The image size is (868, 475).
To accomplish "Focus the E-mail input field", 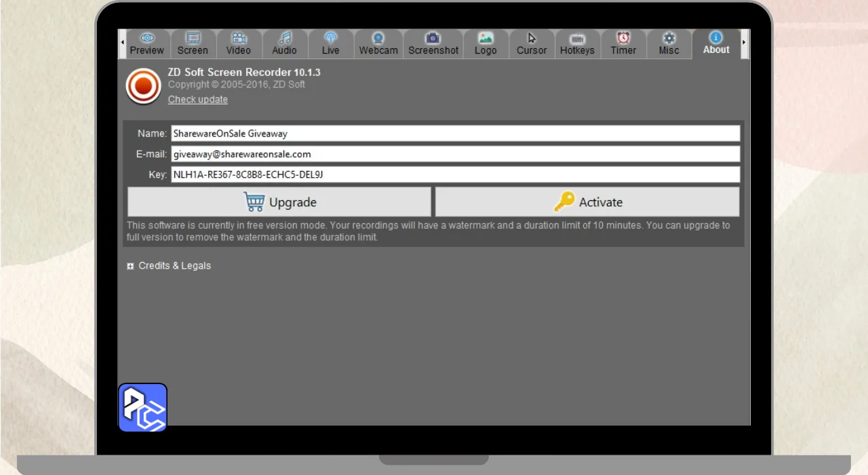I will tap(455, 154).
